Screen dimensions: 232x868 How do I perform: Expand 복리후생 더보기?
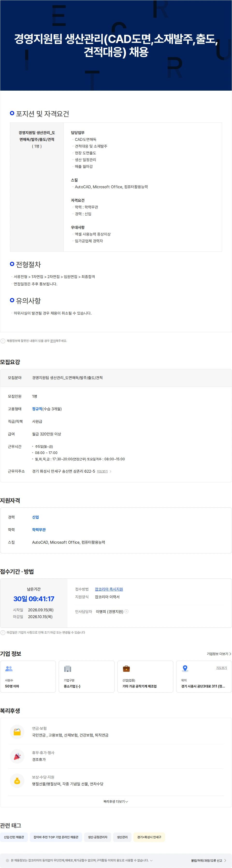116,801
